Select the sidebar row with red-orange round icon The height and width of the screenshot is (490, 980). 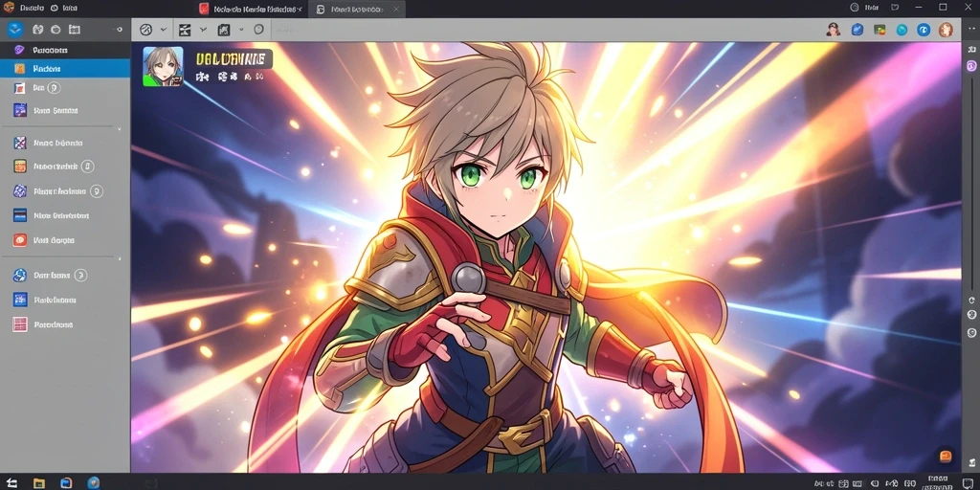point(65,240)
